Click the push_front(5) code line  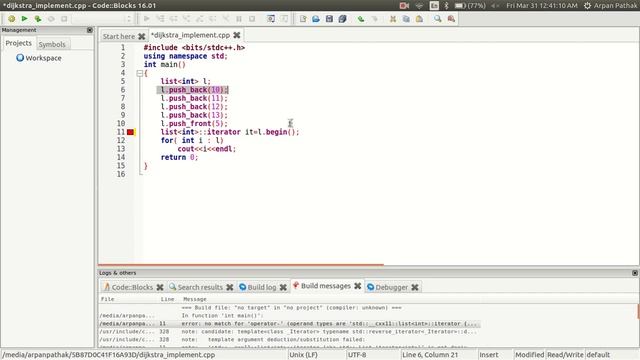coord(194,124)
